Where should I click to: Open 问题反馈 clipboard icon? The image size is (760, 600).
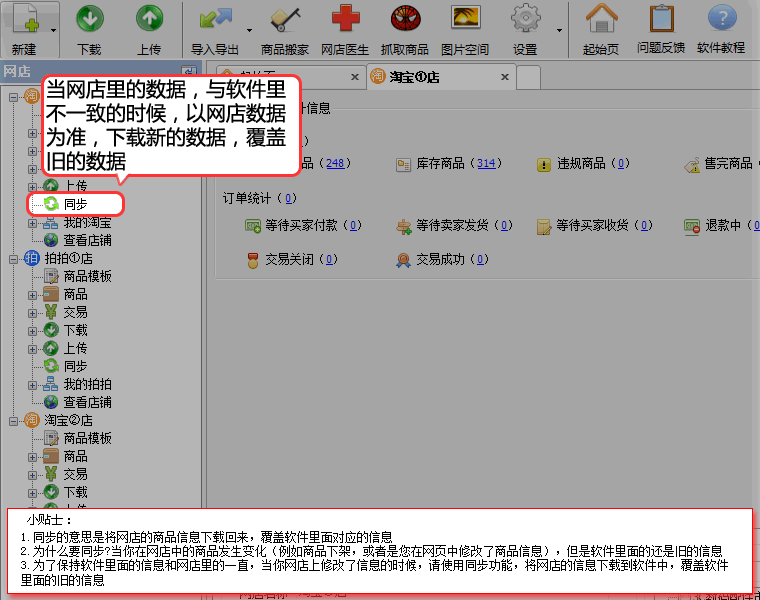[x=661, y=19]
